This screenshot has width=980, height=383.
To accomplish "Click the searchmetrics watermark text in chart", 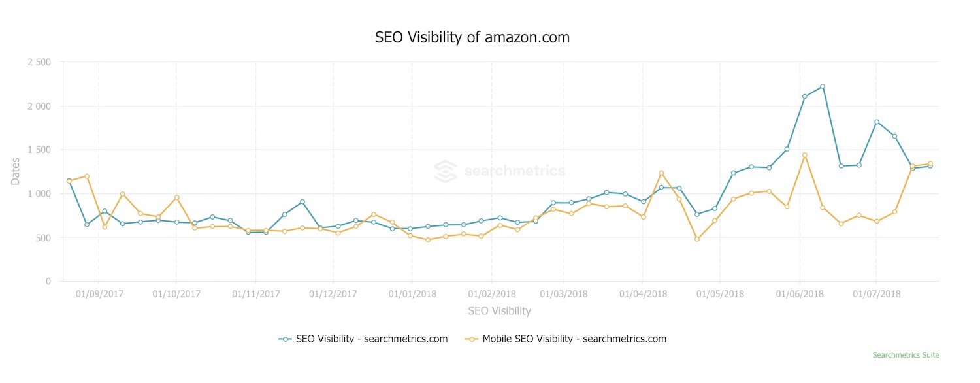I will 514,171.
